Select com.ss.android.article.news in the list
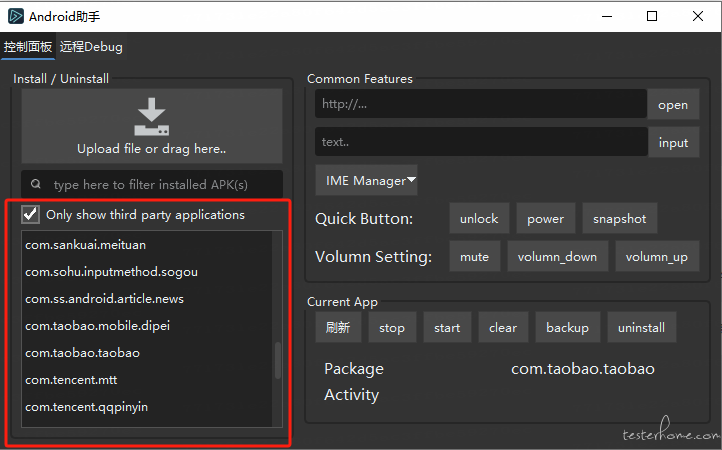This screenshot has width=722, height=450. (147, 298)
